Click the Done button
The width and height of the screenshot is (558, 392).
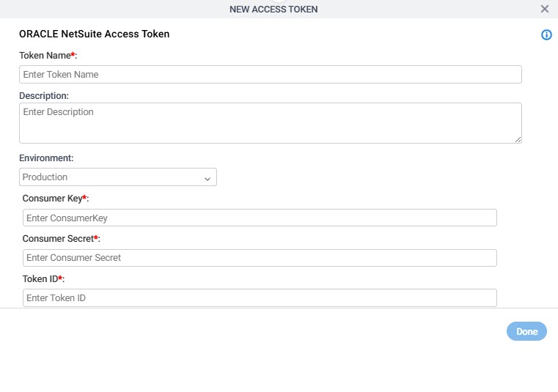pyautogui.click(x=526, y=331)
